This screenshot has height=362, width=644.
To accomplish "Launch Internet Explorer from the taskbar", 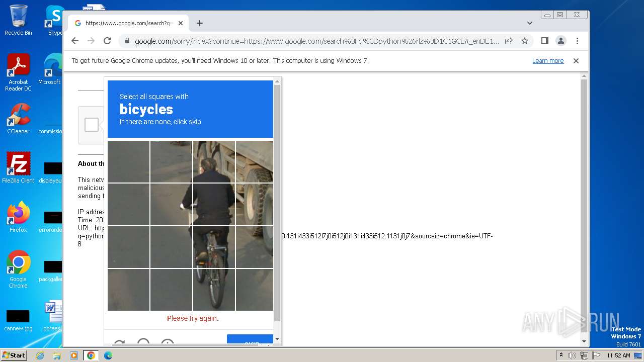I will click(x=40, y=355).
